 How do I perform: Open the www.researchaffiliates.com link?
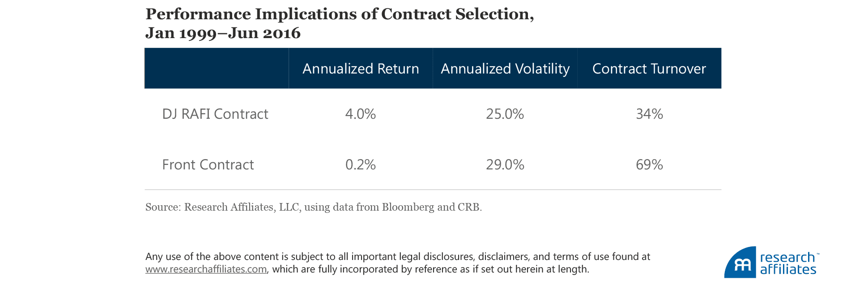(206, 269)
